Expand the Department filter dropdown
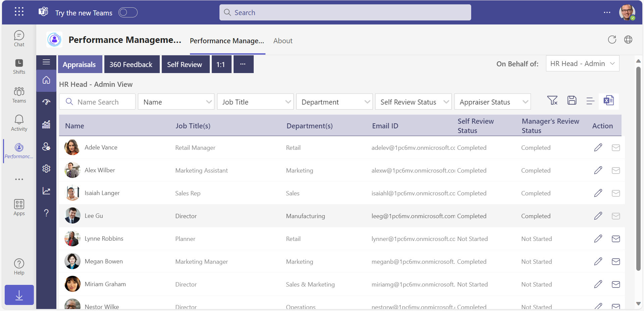This screenshot has height=311, width=644. [x=335, y=102]
